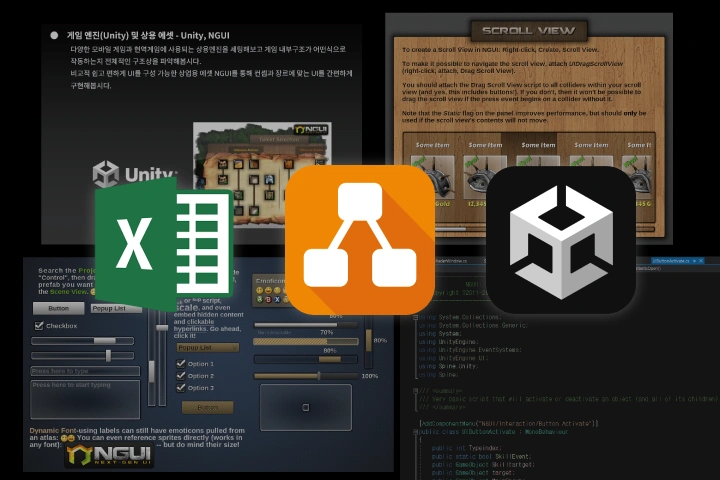Open dropdown arrow on UIButtonActivate.cs tab
The image size is (720, 480).
[694, 261]
